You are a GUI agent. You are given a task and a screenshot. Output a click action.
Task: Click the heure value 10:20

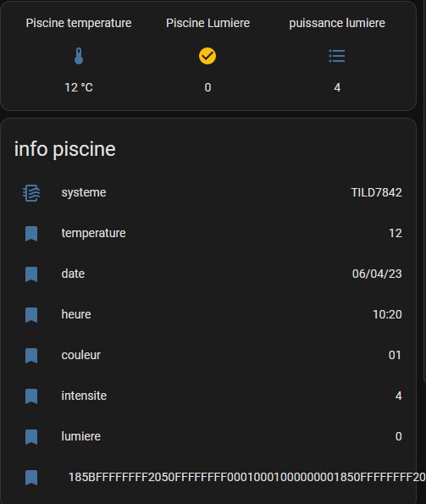[387, 314]
